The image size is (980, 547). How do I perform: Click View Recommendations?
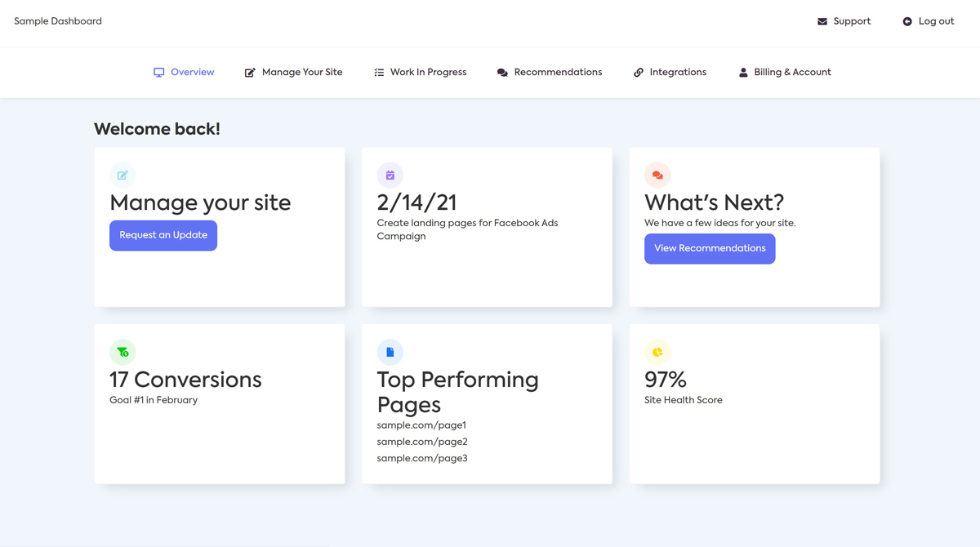pyautogui.click(x=710, y=248)
